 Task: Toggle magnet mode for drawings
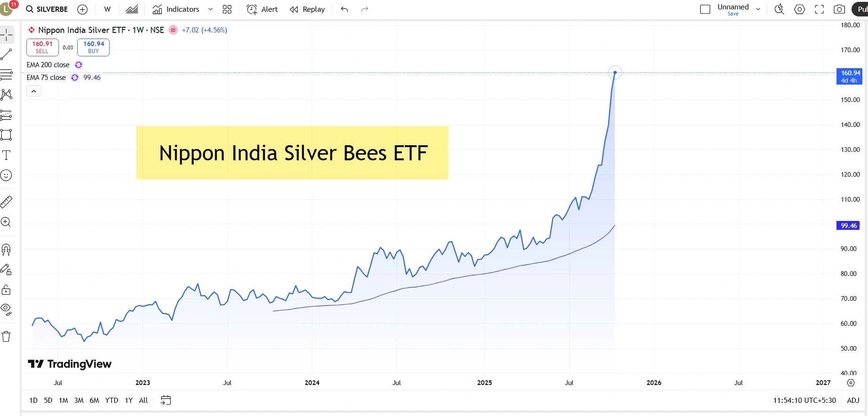[x=6, y=249]
